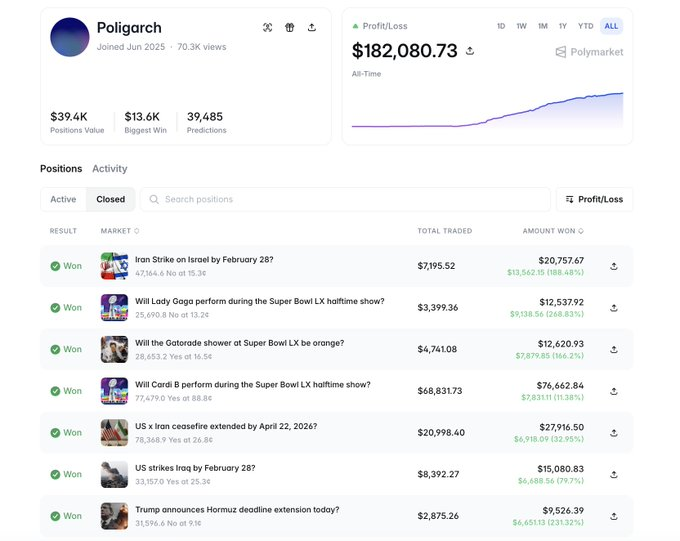Click the Poligarch profile name
The image size is (680, 541).
click(x=129, y=28)
